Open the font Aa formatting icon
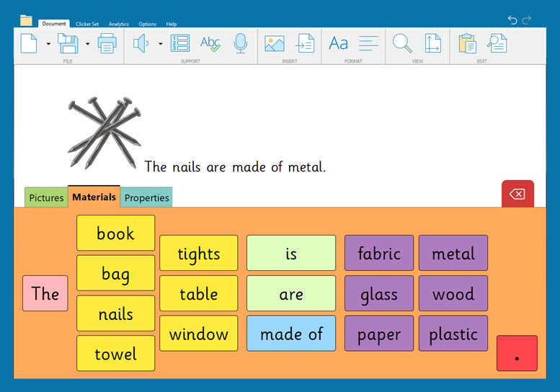 [x=338, y=43]
